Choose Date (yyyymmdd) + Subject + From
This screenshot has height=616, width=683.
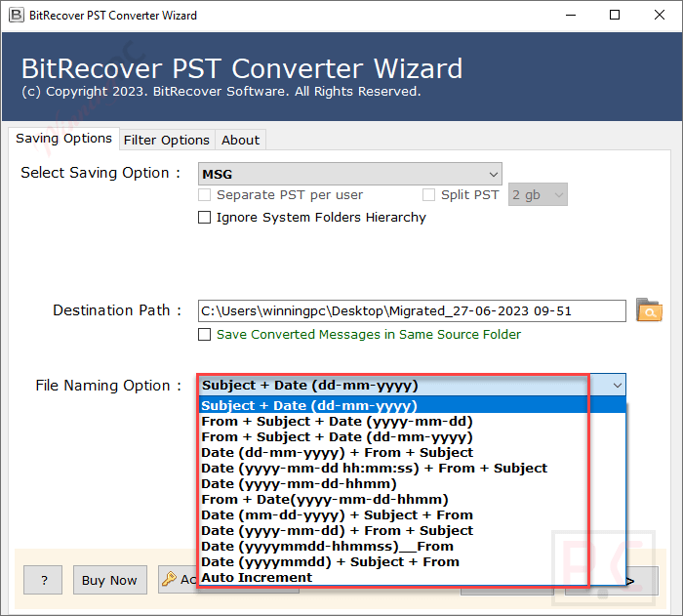pyautogui.click(x=413, y=562)
